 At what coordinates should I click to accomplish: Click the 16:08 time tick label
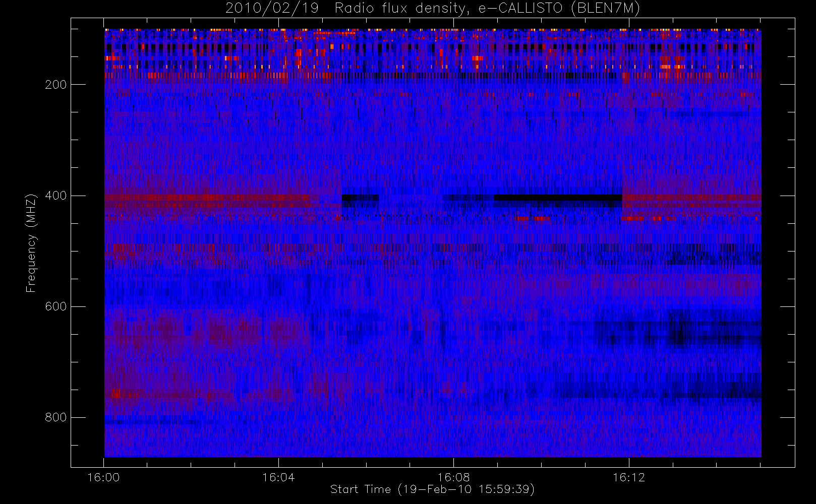pyautogui.click(x=453, y=477)
